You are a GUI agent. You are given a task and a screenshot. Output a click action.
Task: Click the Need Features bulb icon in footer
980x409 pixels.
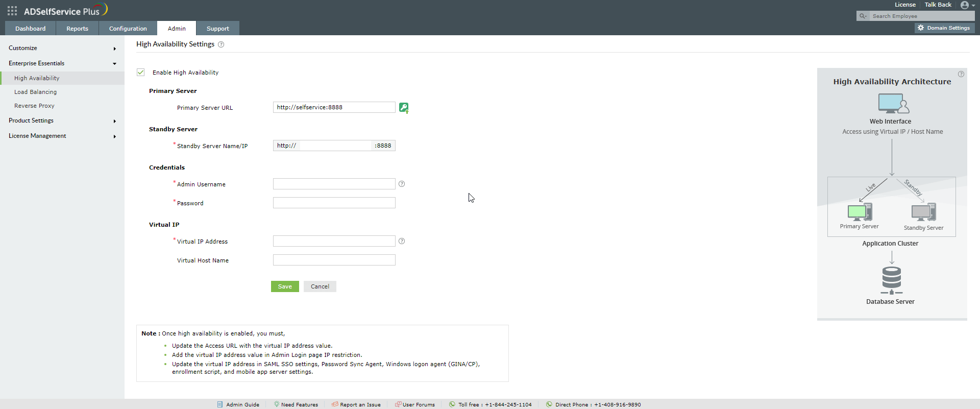(276, 404)
